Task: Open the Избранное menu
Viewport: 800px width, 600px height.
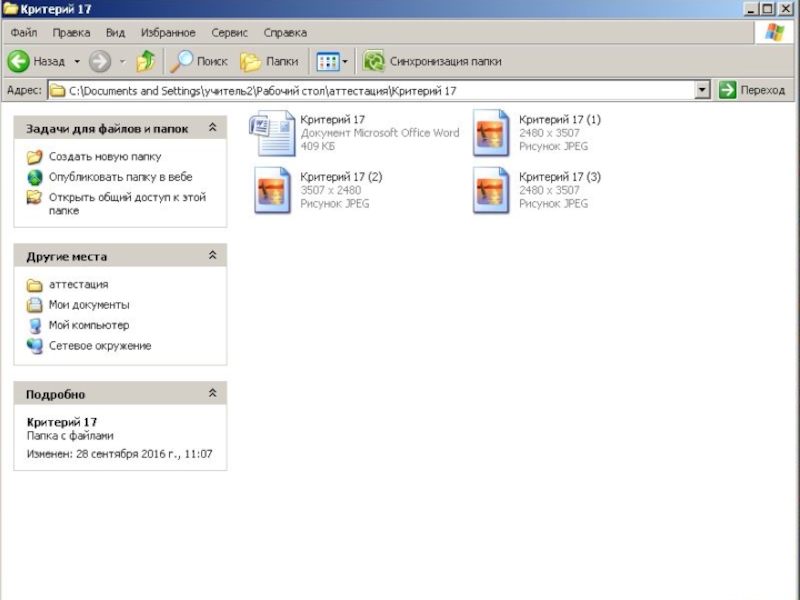Action: (x=168, y=33)
